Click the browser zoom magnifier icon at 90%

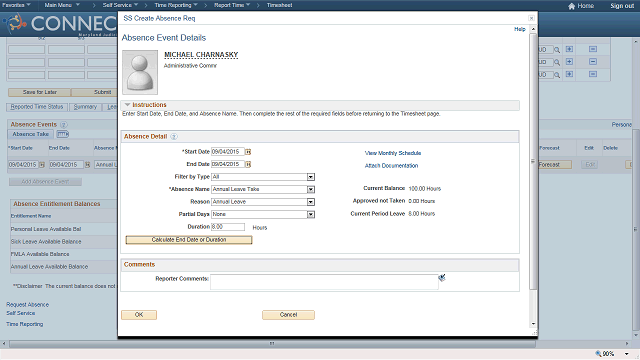tap(598, 353)
